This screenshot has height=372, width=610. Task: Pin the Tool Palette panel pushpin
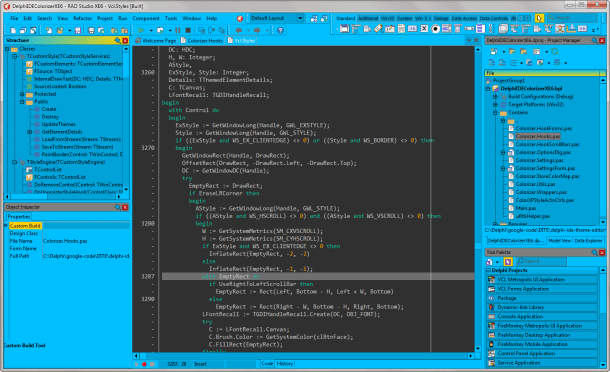click(x=594, y=252)
